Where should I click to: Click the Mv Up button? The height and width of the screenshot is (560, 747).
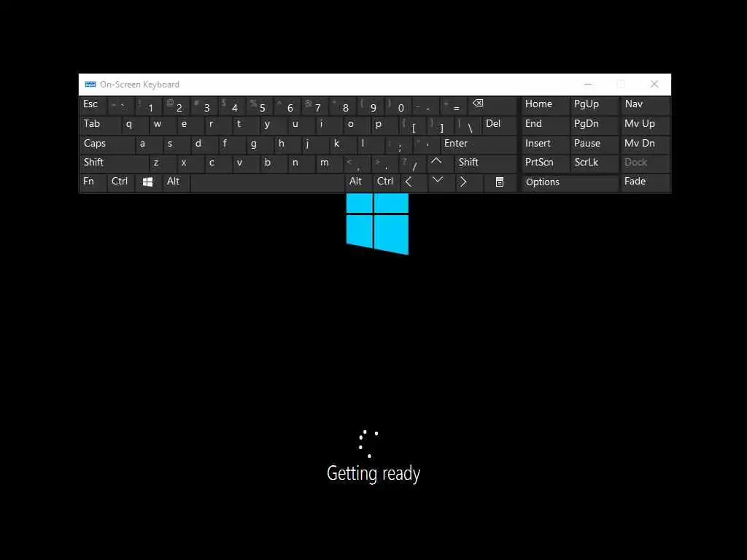(645, 125)
